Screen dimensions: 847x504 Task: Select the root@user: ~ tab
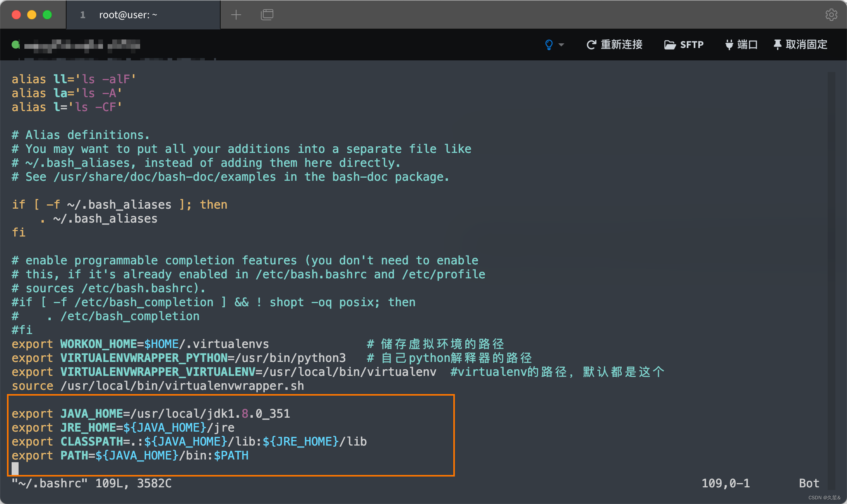click(143, 15)
